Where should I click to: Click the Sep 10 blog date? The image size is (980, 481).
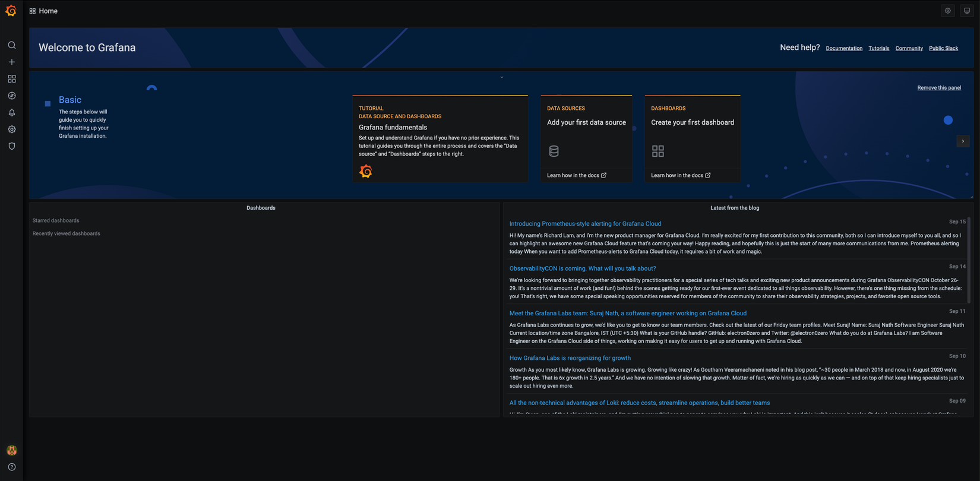point(957,356)
